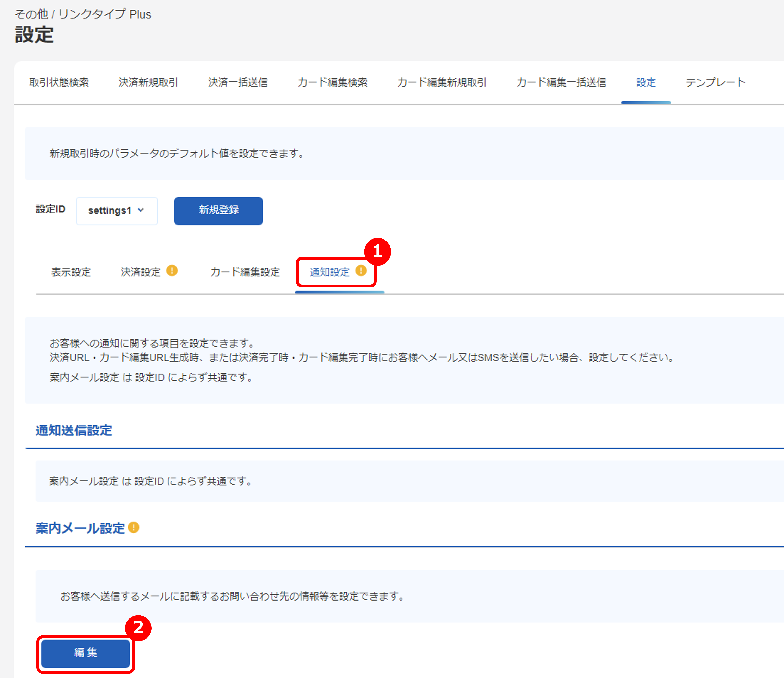Open the 決済一括送信 tab
Screen dimensions: 784x678
tap(238, 82)
